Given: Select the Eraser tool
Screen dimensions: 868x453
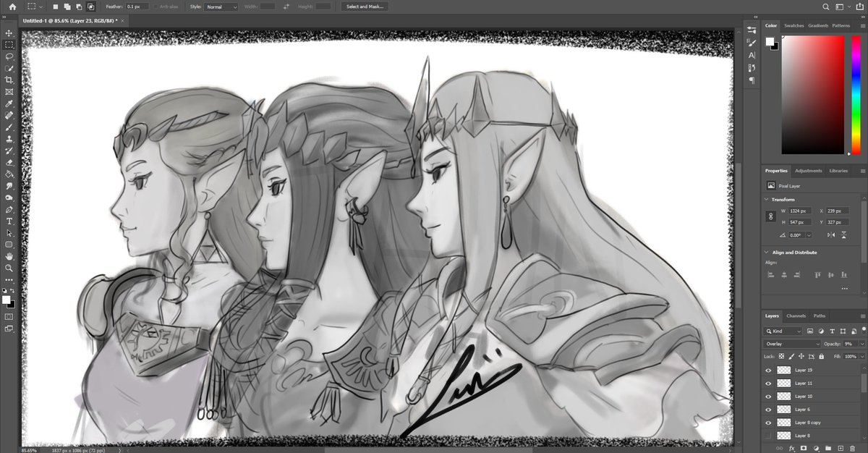Looking at the screenshot, I should coord(9,163).
